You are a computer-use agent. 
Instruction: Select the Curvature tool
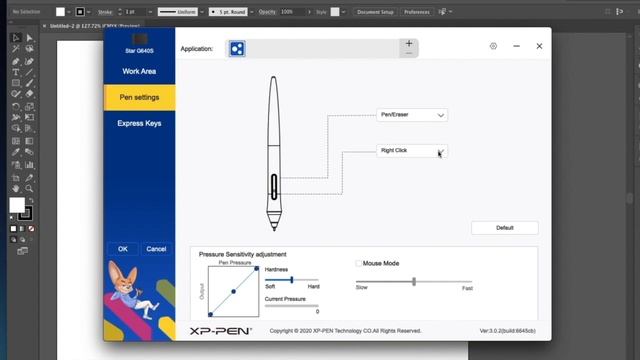pos(29,62)
